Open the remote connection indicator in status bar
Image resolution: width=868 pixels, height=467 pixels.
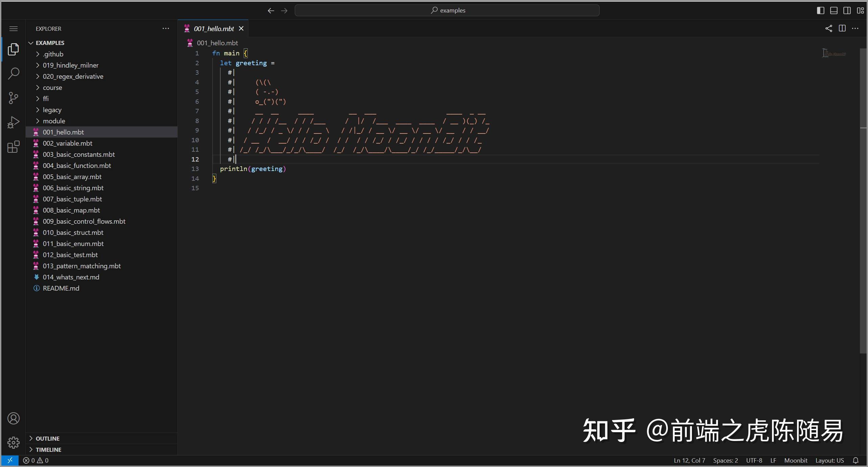pyautogui.click(x=10, y=460)
